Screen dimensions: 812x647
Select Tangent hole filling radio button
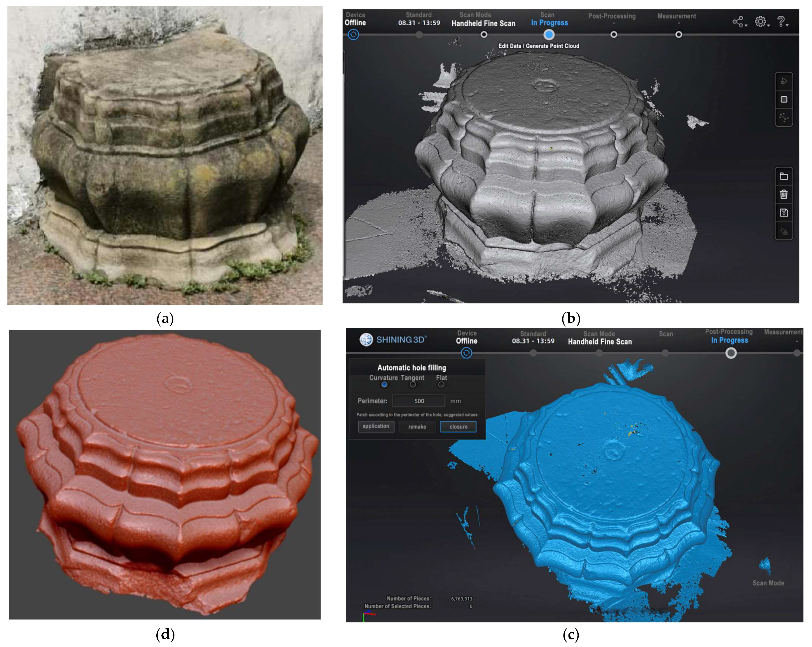[x=413, y=384]
